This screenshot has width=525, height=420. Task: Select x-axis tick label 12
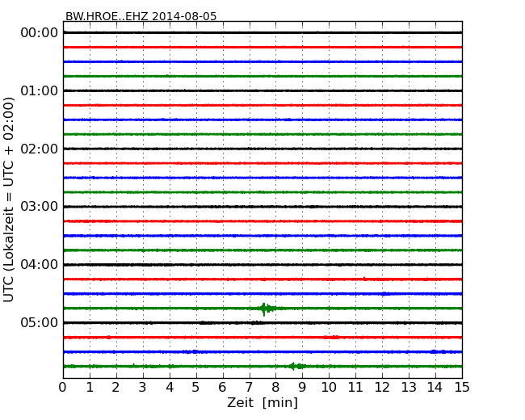click(382, 388)
